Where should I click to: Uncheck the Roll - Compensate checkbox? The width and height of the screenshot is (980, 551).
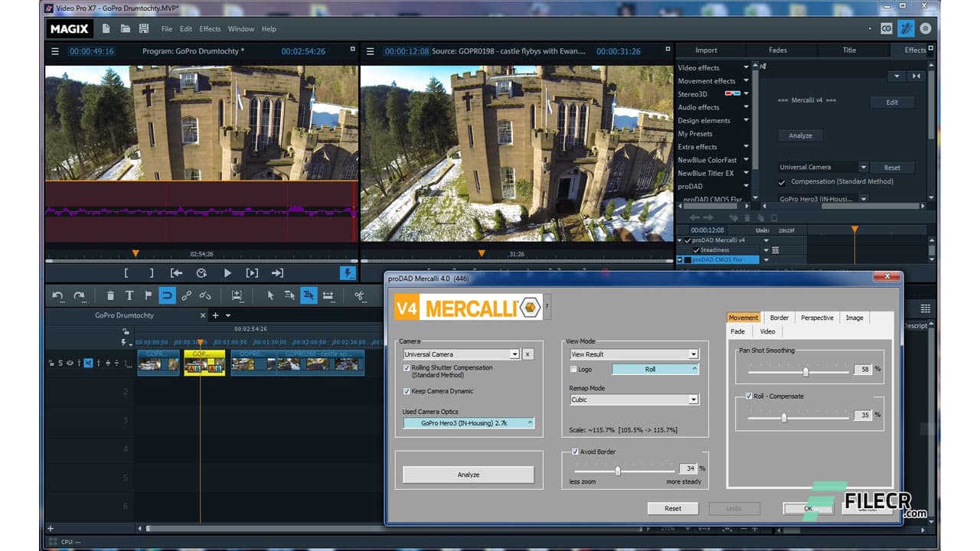[x=748, y=396]
